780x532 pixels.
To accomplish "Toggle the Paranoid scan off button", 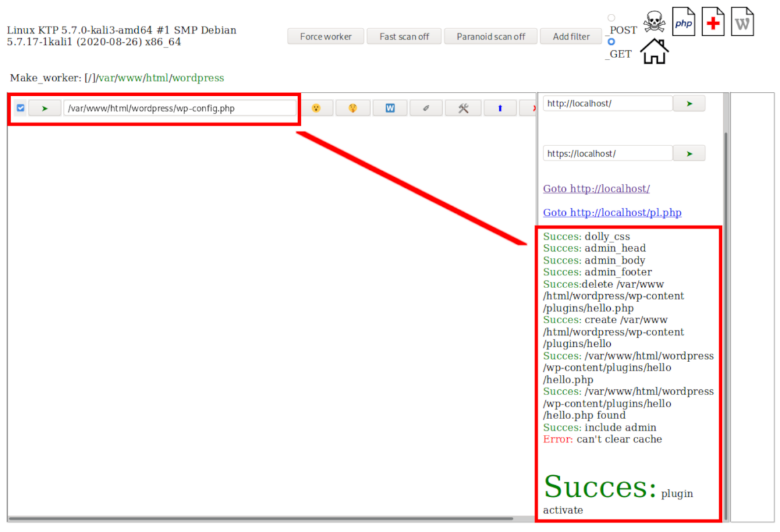I will pyautogui.click(x=490, y=36).
